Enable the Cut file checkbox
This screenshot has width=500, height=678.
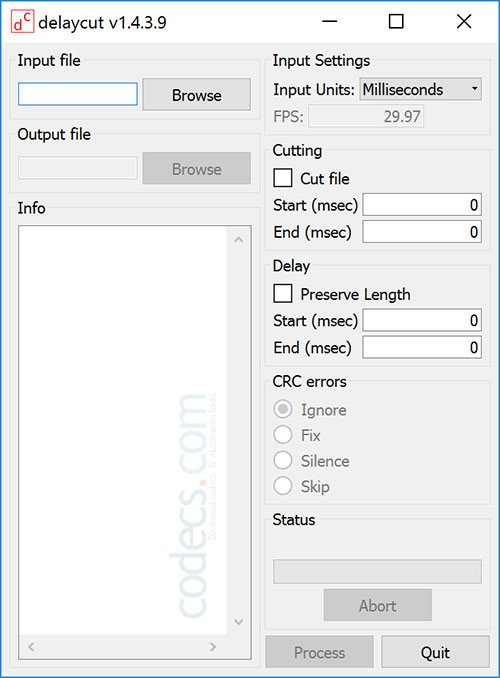(x=283, y=178)
